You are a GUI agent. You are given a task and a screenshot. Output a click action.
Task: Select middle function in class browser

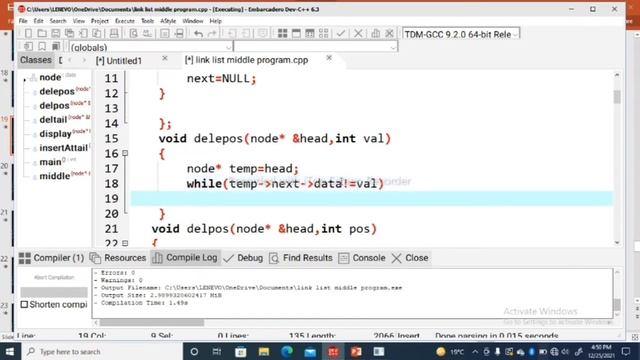(x=55, y=176)
